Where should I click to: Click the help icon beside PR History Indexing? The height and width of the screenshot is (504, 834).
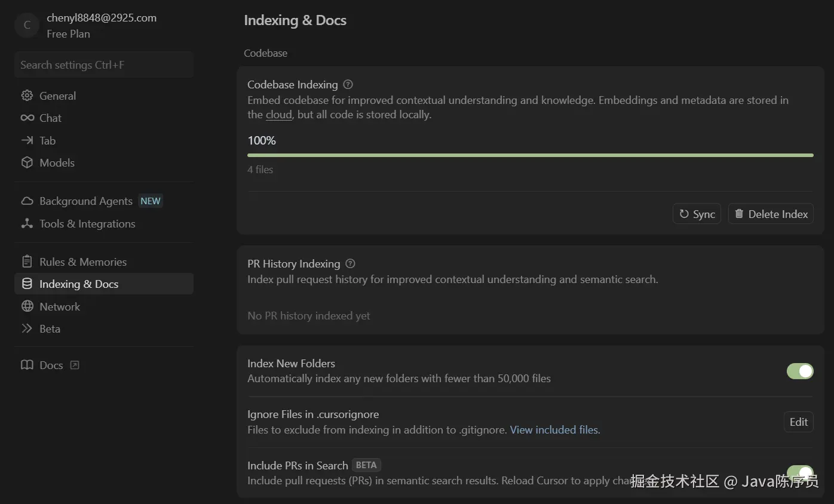tap(351, 264)
